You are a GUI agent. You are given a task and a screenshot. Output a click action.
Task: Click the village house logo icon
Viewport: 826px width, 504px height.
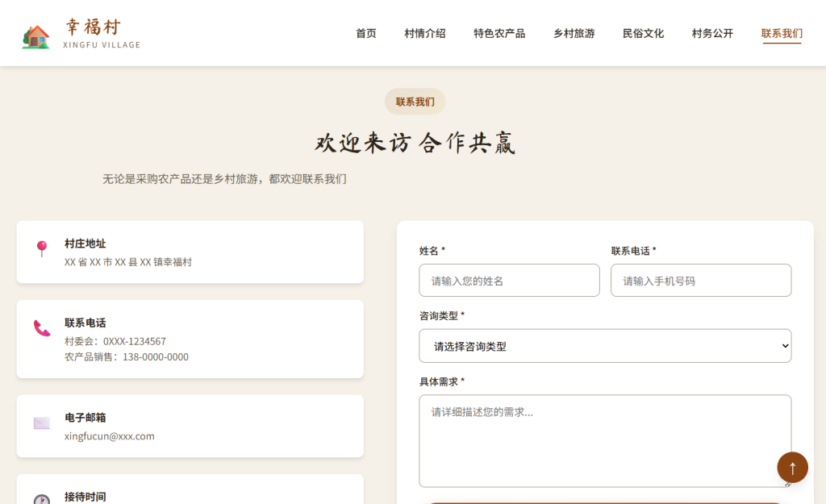(35, 36)
